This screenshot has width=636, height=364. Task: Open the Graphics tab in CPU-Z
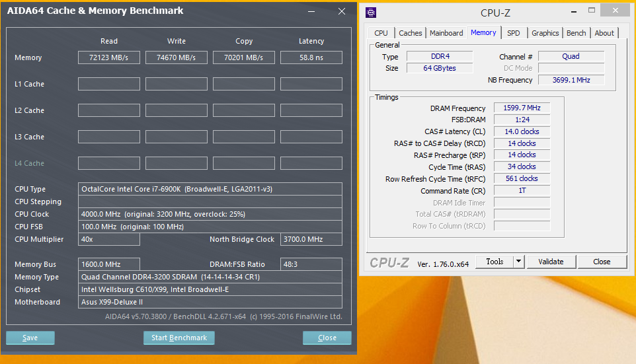tap(545, 33)
